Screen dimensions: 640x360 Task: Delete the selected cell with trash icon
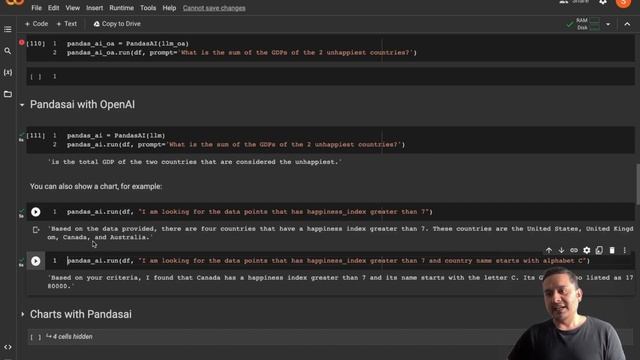click(612, 250)
